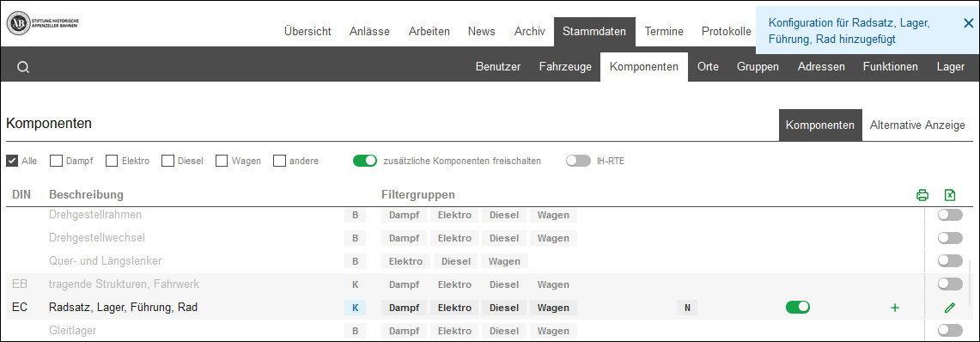Select the Radsatz, Lager, Führung, Rad text
The width and height of the screenshot is (980, 342).
point(123,308)
